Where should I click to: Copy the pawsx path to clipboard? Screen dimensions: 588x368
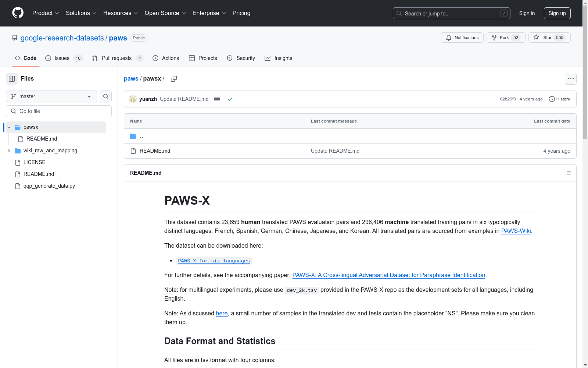tap(174, 79)
